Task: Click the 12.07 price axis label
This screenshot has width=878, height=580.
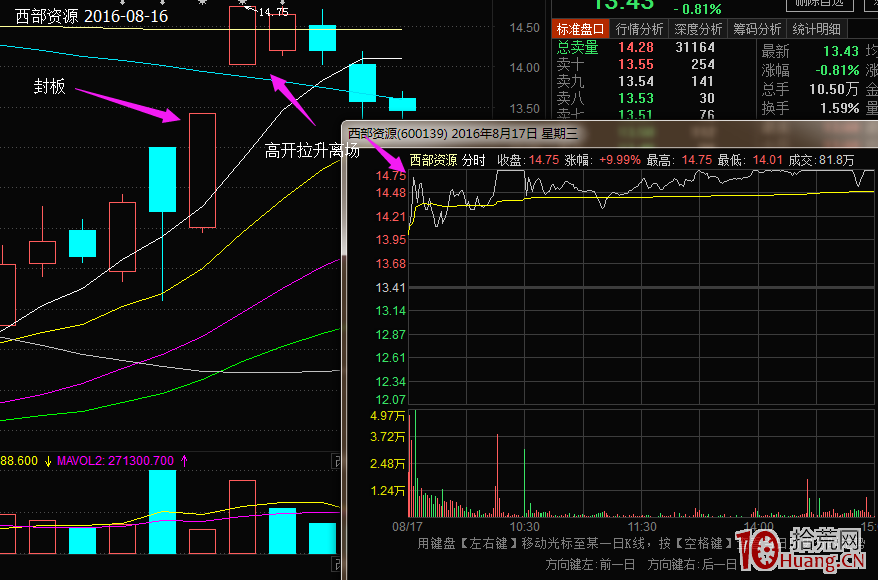Action: [x=390, y=400]
